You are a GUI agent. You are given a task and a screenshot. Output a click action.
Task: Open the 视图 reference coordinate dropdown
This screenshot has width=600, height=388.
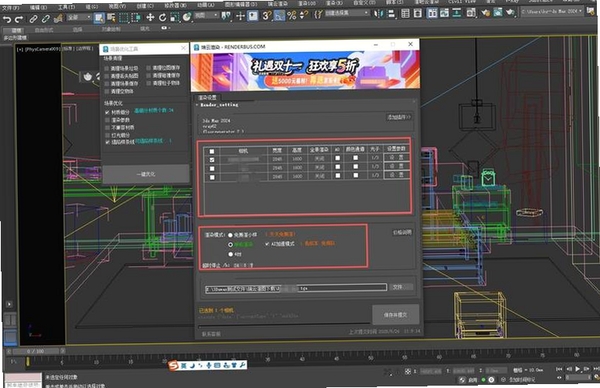coord(206,16)
